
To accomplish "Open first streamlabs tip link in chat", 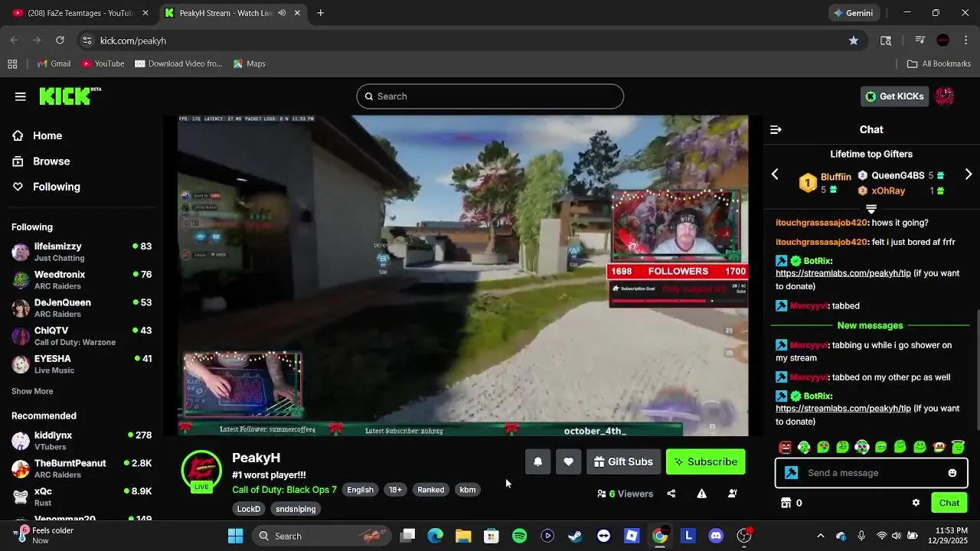I will pos(843,273).
